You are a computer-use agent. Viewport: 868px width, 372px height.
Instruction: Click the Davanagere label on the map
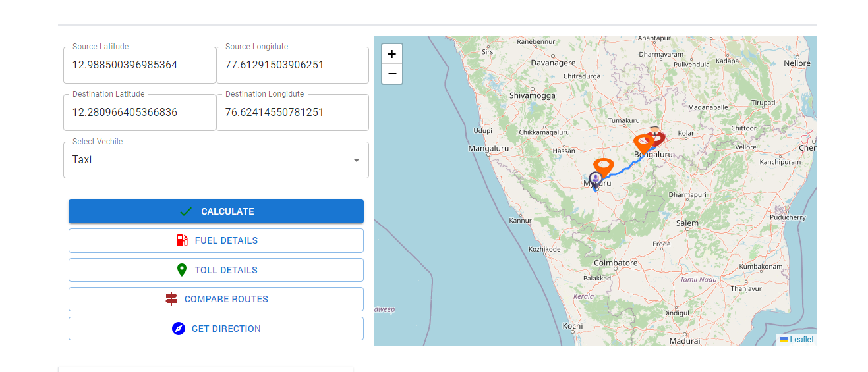tap(554, 63)
